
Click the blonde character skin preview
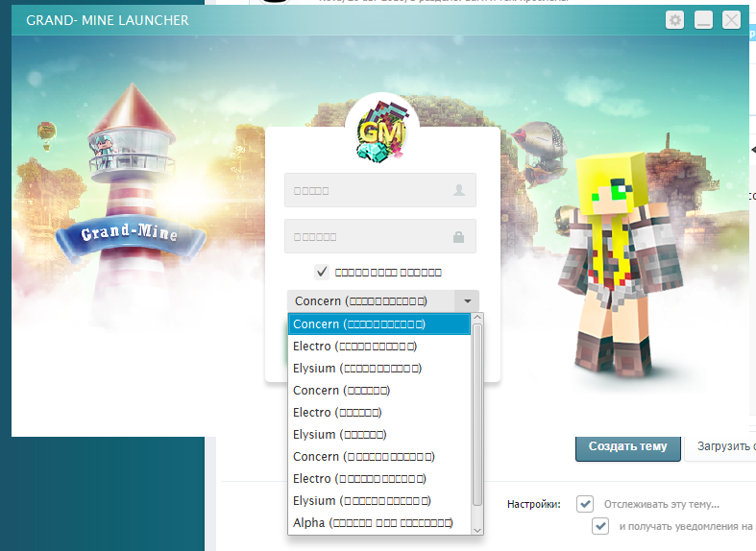pyautogui.click(x=622, y=267)
